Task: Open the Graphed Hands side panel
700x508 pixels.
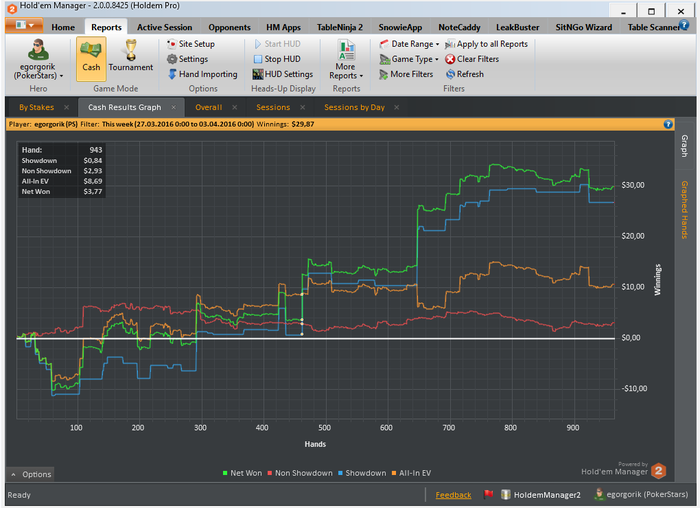Action: click(685, 210)
